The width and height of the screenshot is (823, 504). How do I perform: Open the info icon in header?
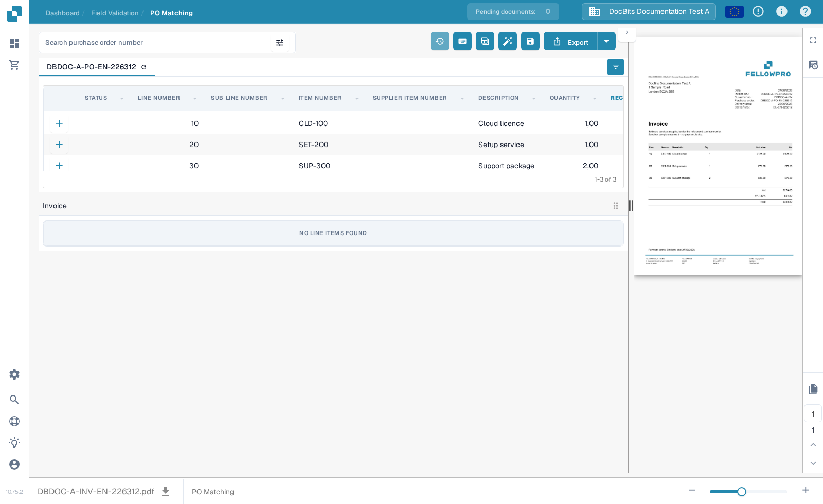click(782, 11)
